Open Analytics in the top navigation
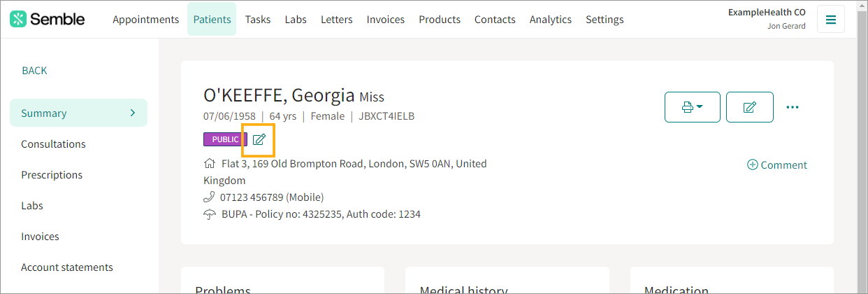 tap(551, 20)
